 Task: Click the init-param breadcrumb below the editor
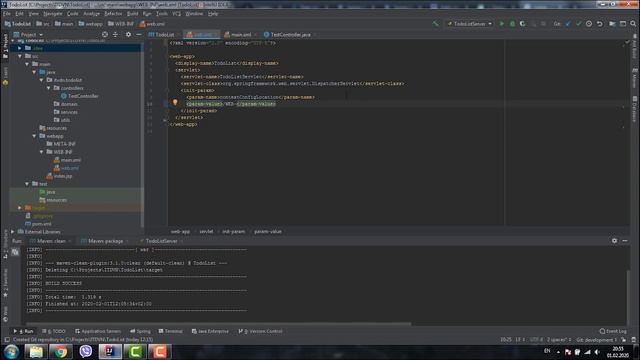233,231
